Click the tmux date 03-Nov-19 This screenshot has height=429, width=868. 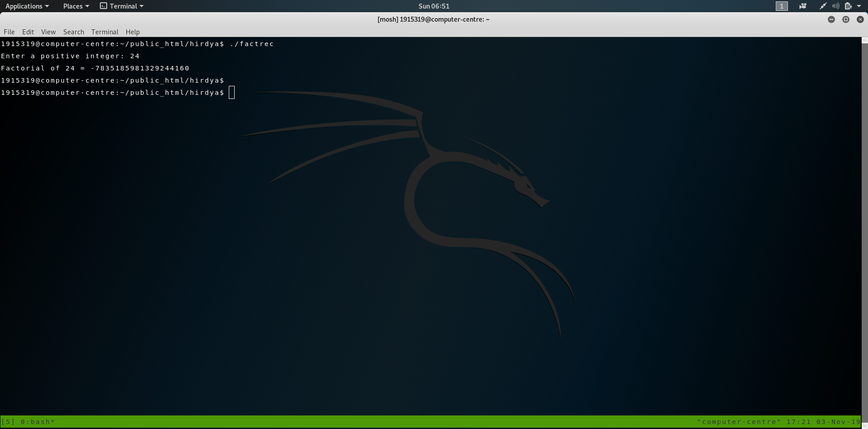(x=839, y=422)
